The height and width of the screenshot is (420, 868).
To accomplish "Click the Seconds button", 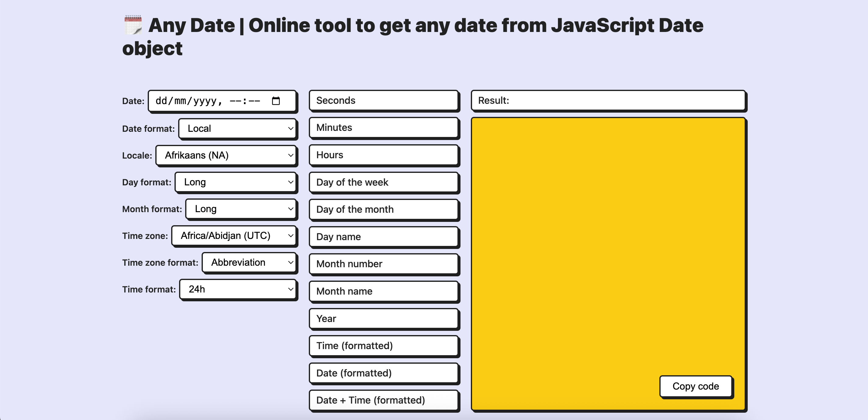I will pyautogui.click(x=384, y=100).
